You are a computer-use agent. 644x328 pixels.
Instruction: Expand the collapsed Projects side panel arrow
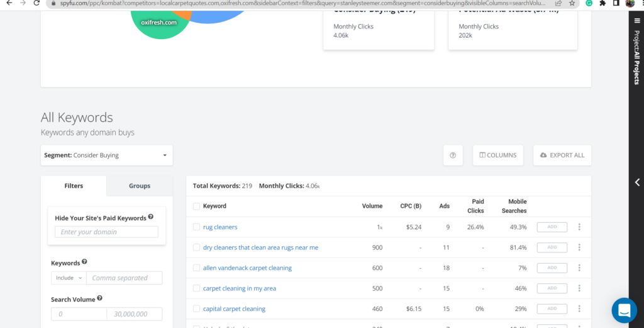pyautogui.click(x=636, y=183)
